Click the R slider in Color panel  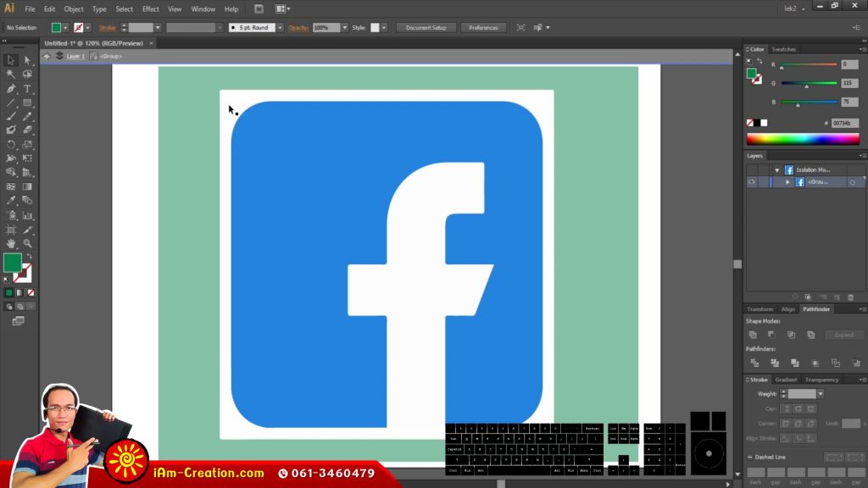(809, 64)
